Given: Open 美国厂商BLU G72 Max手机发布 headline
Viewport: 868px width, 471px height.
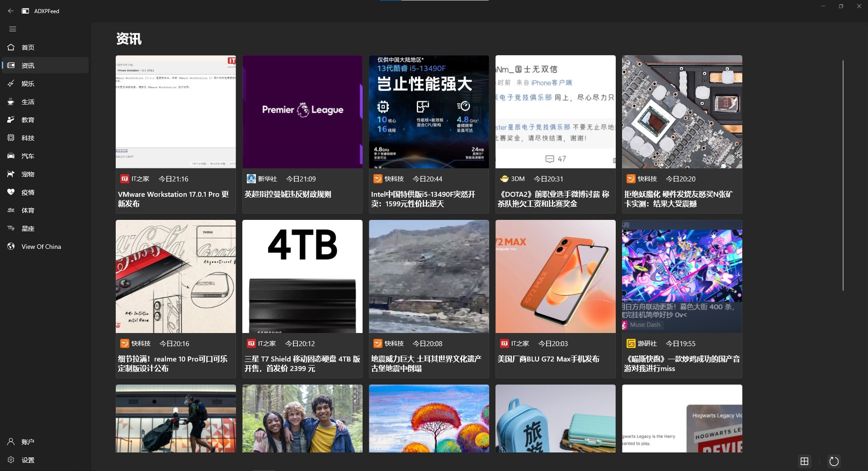Looking at the screenshot, I should (548, 359).
